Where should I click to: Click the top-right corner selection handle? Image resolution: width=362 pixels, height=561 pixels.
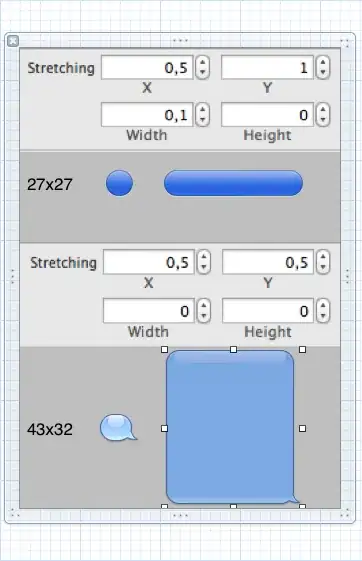tap(302, 349)
